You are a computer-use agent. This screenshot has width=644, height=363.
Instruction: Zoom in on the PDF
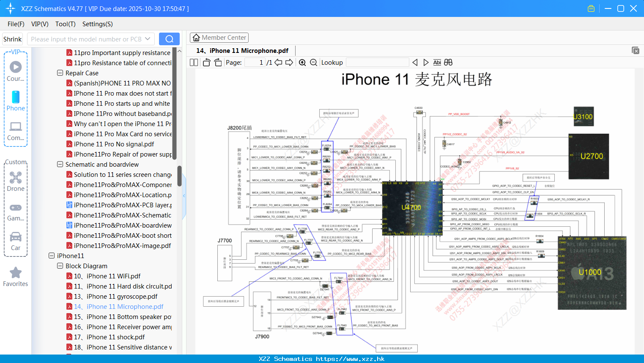click(x=302, y=62)
